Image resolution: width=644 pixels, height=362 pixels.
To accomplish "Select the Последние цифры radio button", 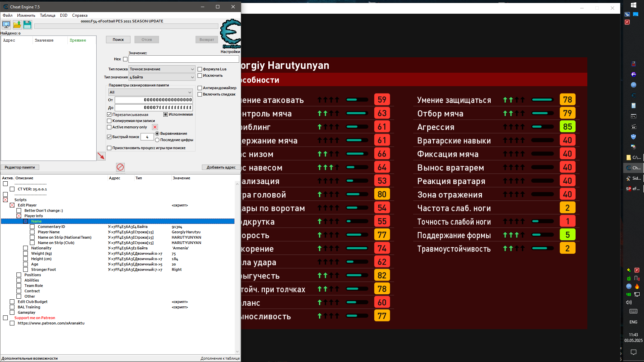I will click(x=157, y=140).
